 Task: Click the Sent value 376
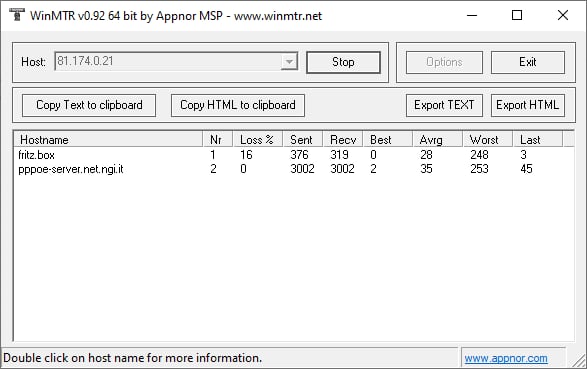[x=299, y=155]
